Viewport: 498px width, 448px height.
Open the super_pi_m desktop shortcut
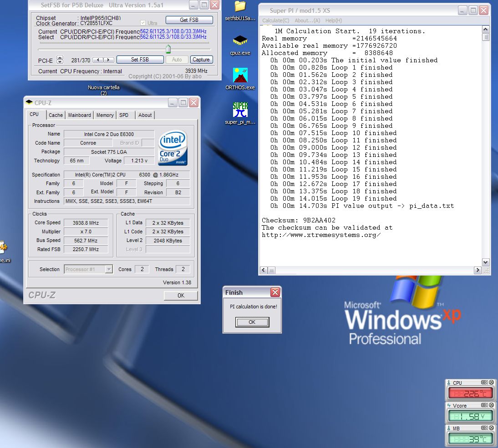(x=240, y=113)
